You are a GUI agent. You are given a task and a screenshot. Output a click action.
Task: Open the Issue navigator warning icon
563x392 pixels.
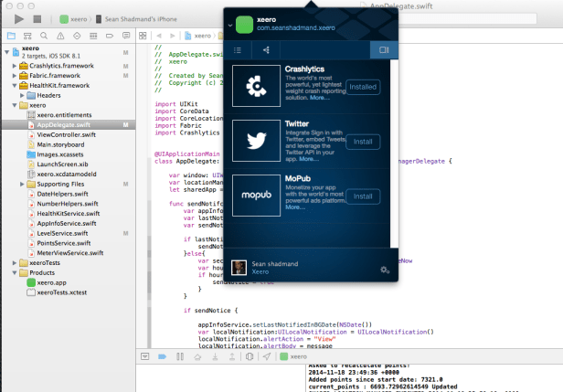pyautogui.click(x=60, y=36)
